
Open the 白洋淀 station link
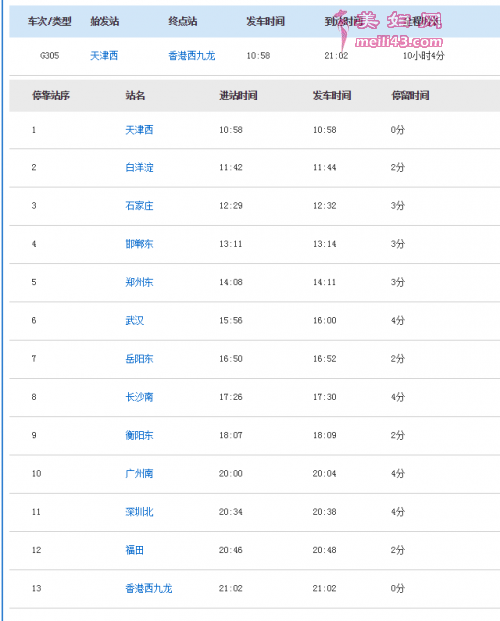click(139, 168)
